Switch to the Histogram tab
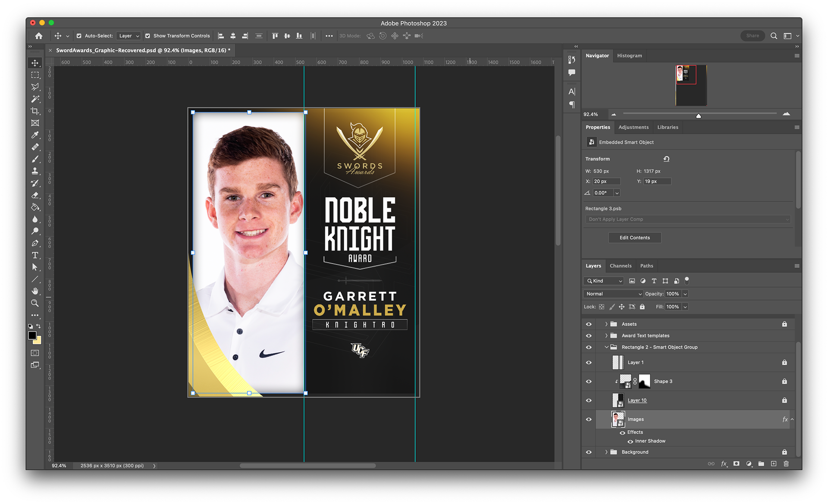Viewport: 828px width, 504px height. [629, 56]
